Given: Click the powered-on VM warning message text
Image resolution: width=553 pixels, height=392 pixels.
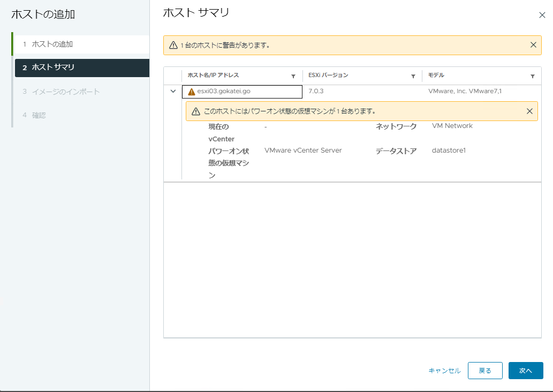Looking at the screenshot, I should pyautogui.click(x=290, y=111).
